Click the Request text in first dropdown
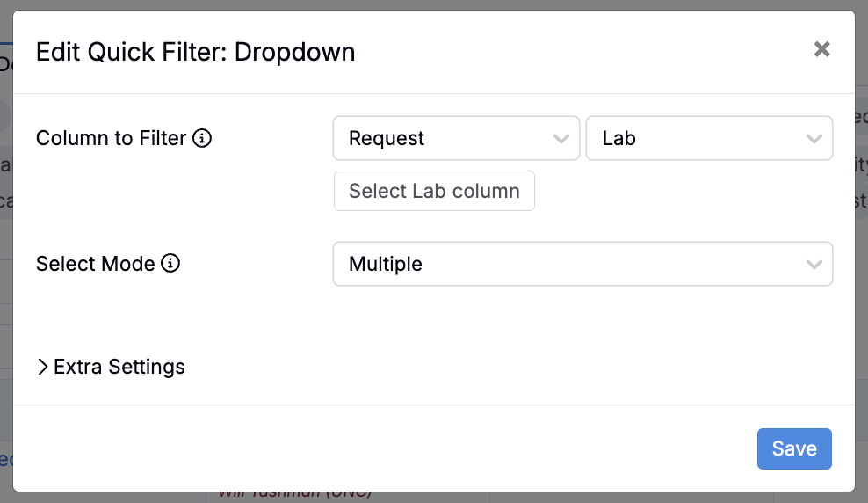The width and height of the screenshot is (868, 503). (x=387, y=139)
